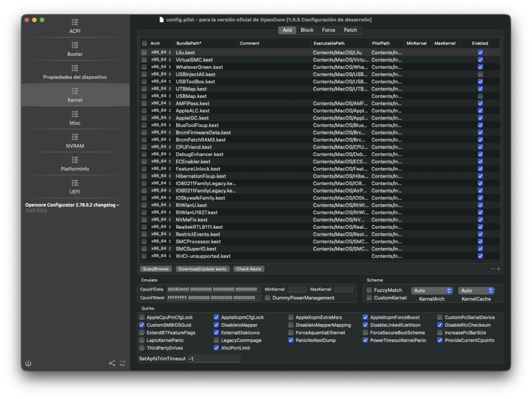Toggle DummyPowerManagement checkbox

coord(268,297)
